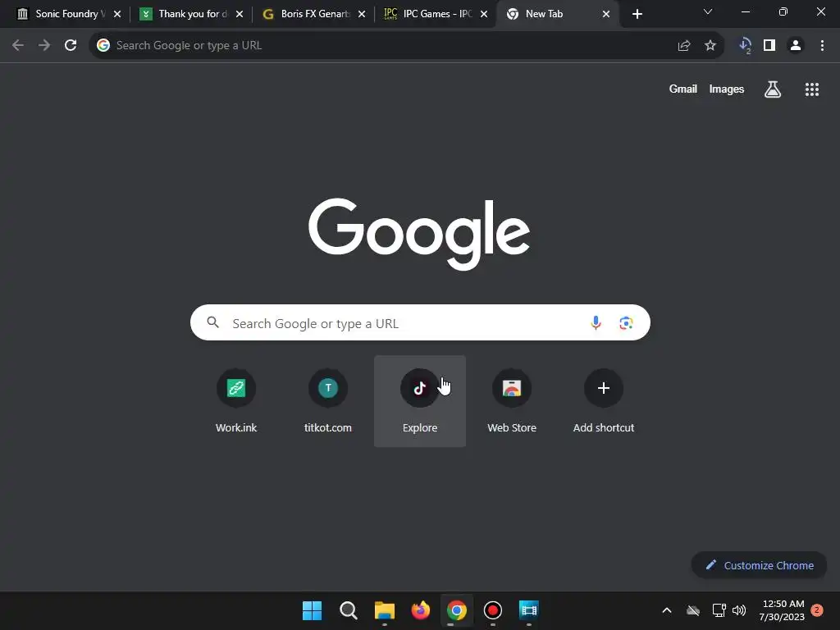
Task: Close the Boris FX Genarts tab
Action: point(362,15)
